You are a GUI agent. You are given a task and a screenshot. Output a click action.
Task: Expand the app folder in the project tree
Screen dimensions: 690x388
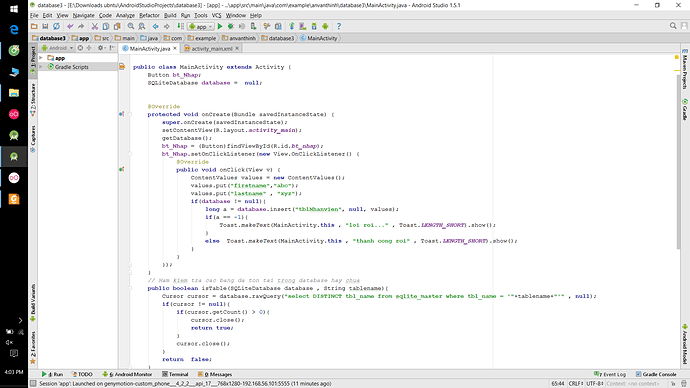[41, 58]
